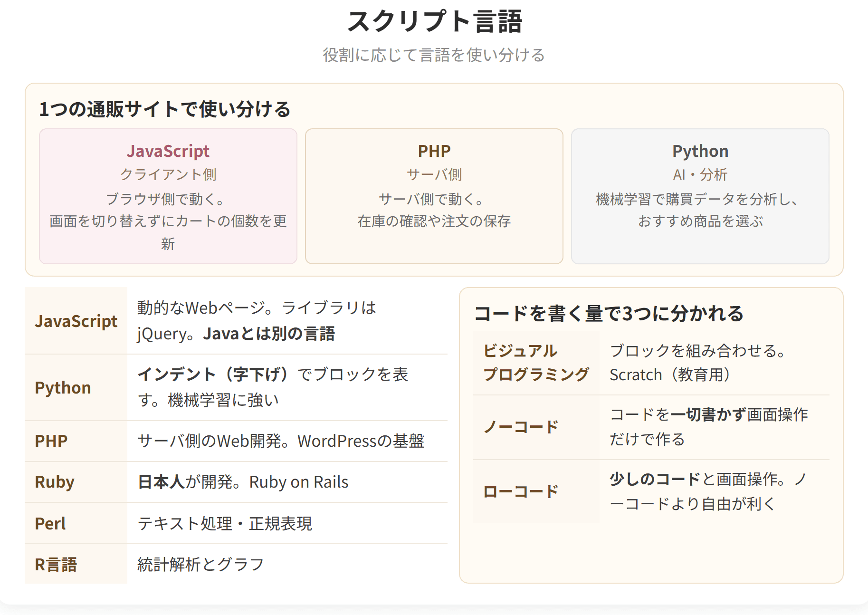Click the heading 1つの通販サイトで使い分ける
Viewport: 868px width, 615px height.
(165, 109)
